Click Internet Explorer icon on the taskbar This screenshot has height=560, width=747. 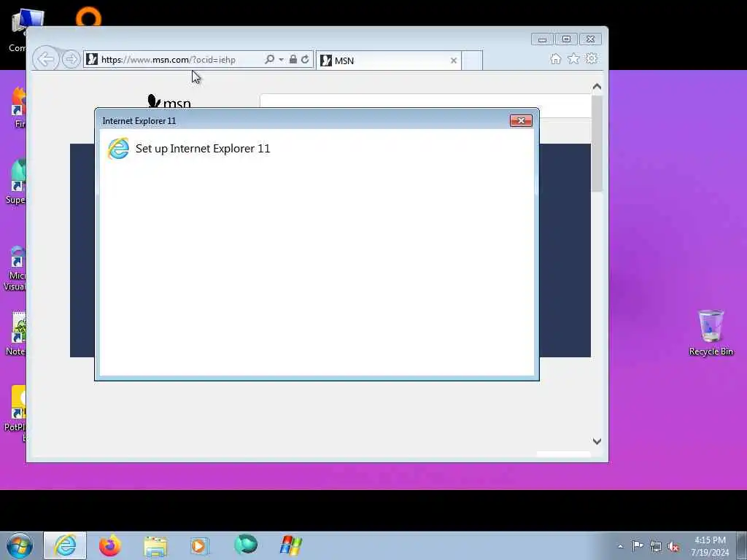point(65,545)
